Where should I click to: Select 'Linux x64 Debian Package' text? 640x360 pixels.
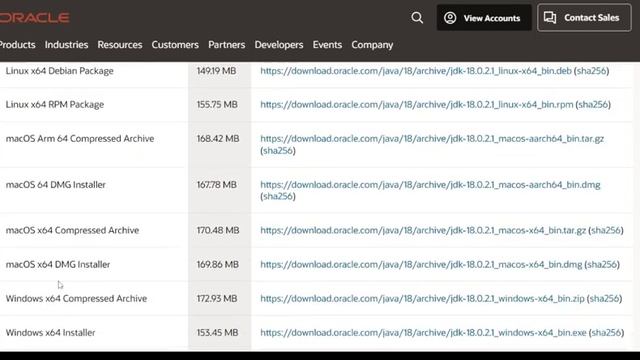[60, 71]
